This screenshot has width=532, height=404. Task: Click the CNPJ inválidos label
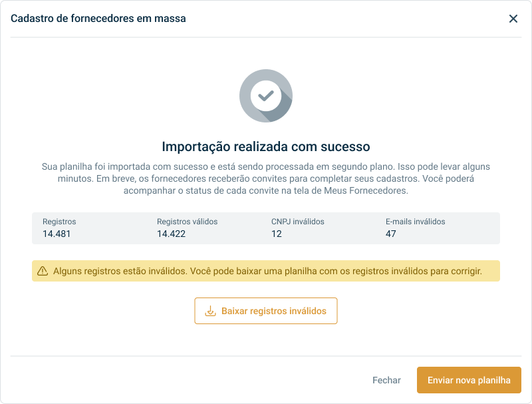click(x=297, y=222)
